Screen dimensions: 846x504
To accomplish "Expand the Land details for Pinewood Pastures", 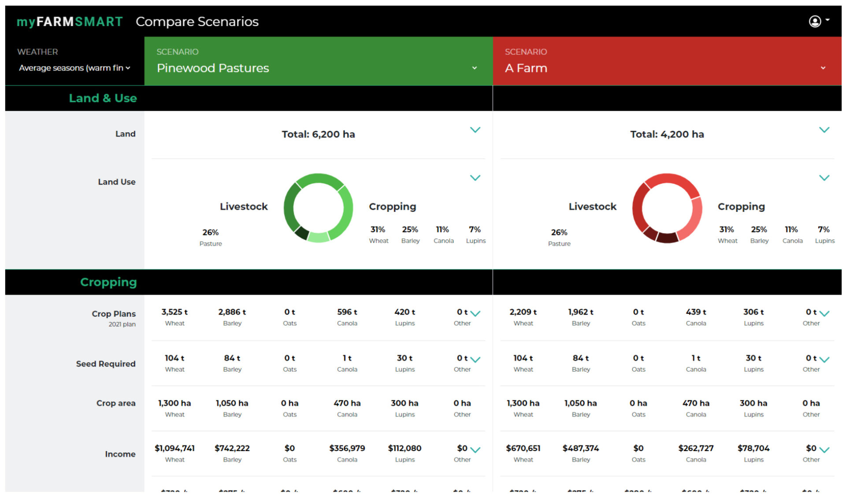I will tap(475, 130).
